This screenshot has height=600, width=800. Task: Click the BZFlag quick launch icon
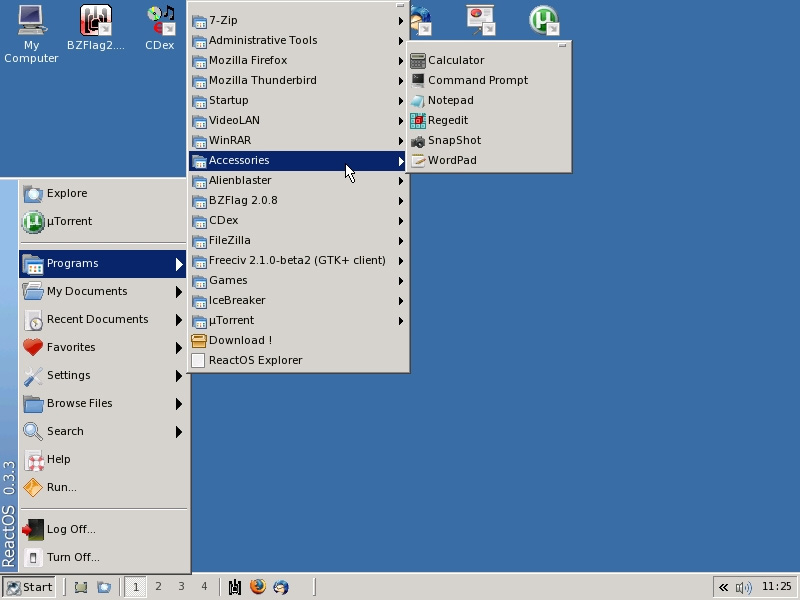235,587
